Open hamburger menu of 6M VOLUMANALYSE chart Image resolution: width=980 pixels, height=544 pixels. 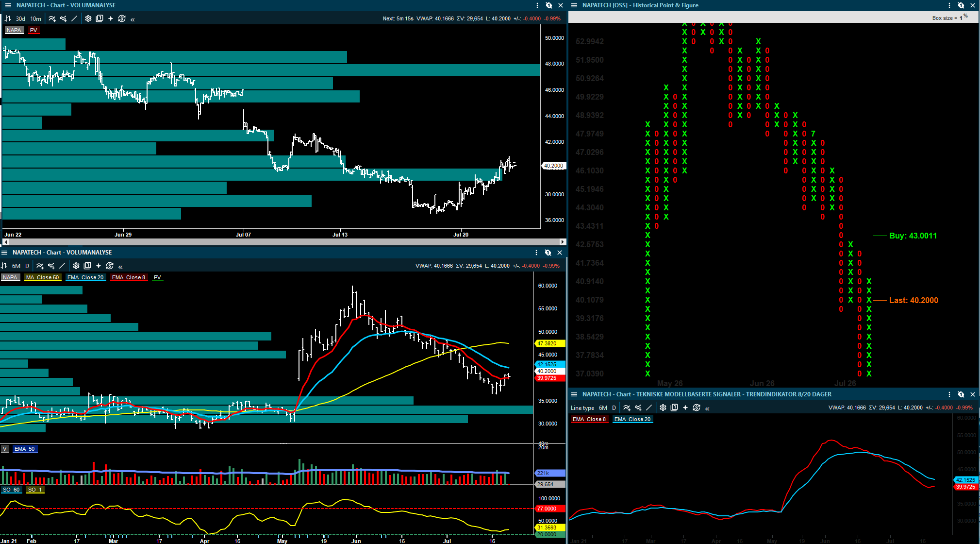point(4,253)
